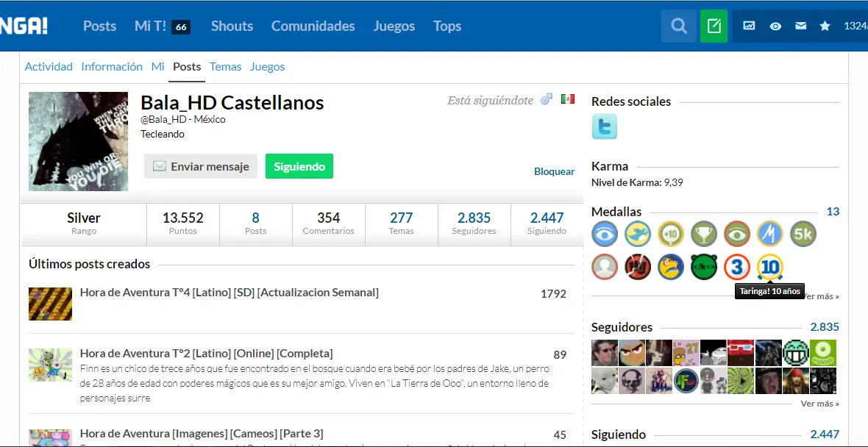The height and width of the screenshot is (447, 868).
Task: Open the stats chart icon in header
Action: (x=749, y=26)
